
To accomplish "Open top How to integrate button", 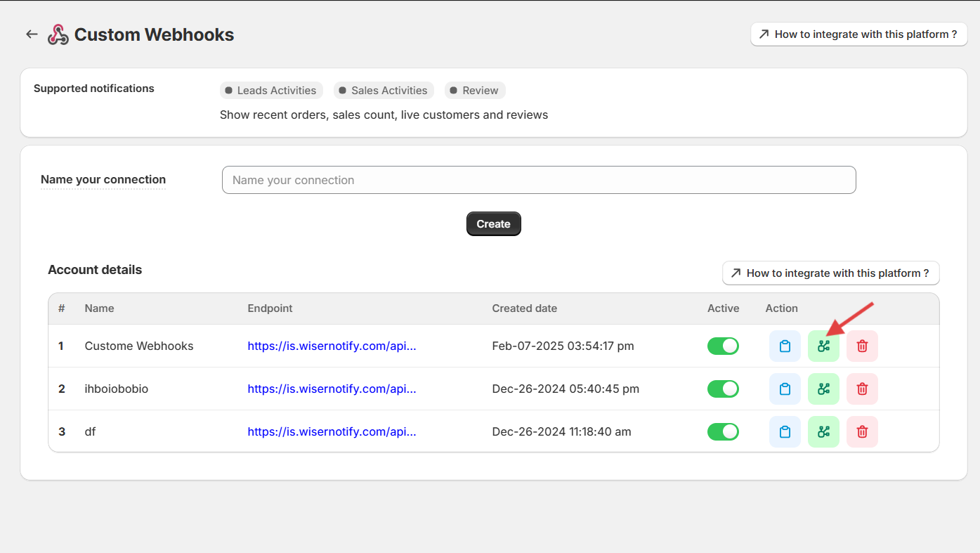I will [x=858, y=34].
